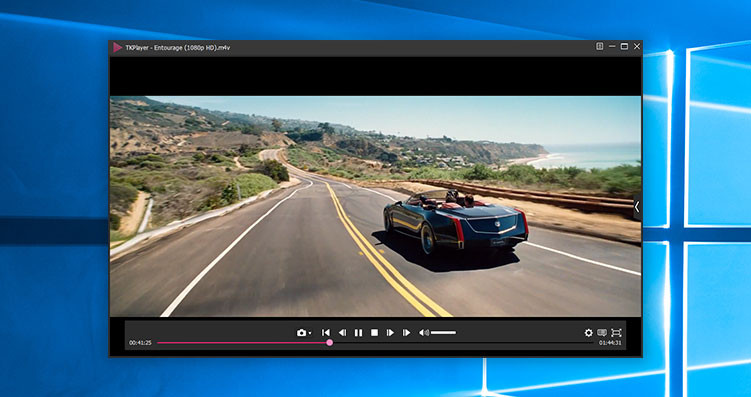Skip to the previous track
Image resolution: width=751 pixels, height=397 pixels.
tap(326, 332)
